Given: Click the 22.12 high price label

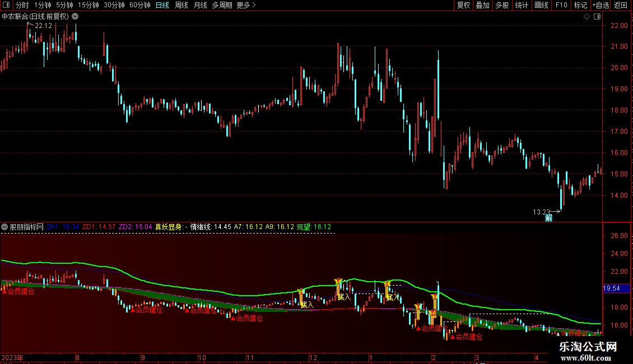Looking at the screenshot, I should [x=43, y=25].
